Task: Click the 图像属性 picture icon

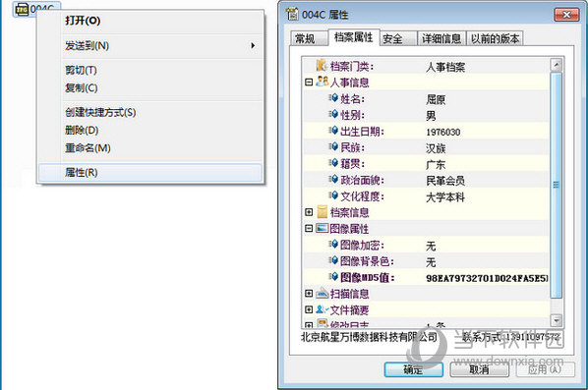Action: (323, 228)
